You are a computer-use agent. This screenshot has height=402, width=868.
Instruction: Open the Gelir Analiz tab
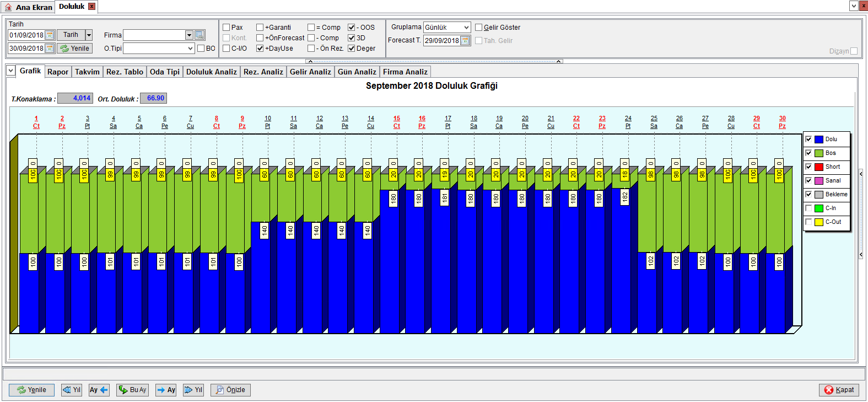(x=310, y=72)
